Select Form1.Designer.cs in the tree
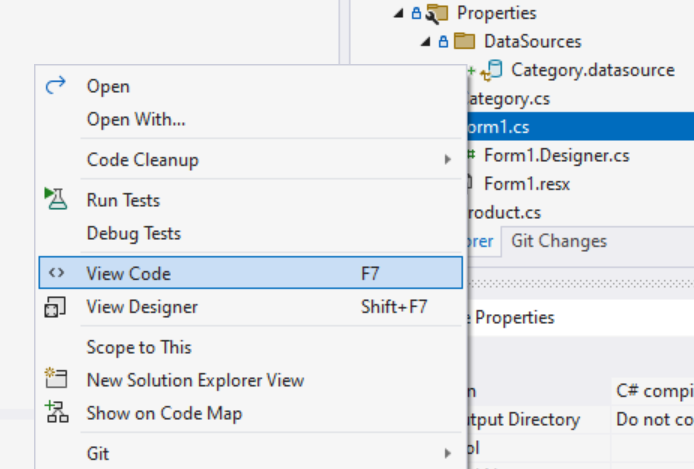 point(556,156)
